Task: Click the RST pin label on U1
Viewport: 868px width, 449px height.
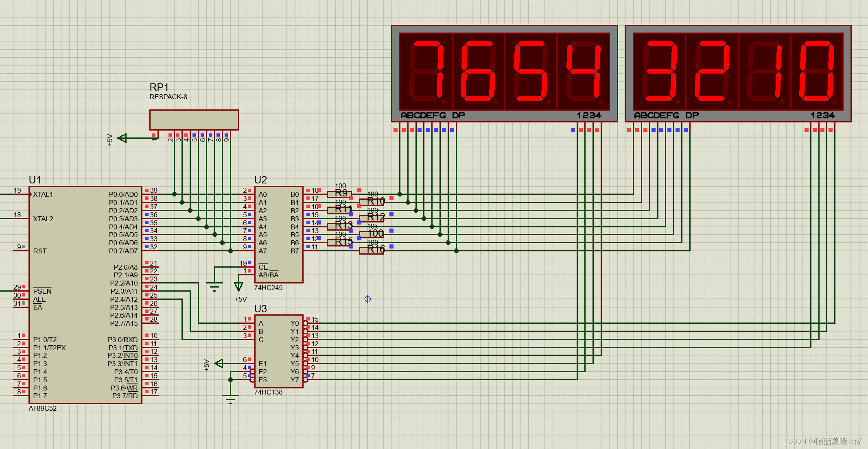Action: click(x=40, y=251)
